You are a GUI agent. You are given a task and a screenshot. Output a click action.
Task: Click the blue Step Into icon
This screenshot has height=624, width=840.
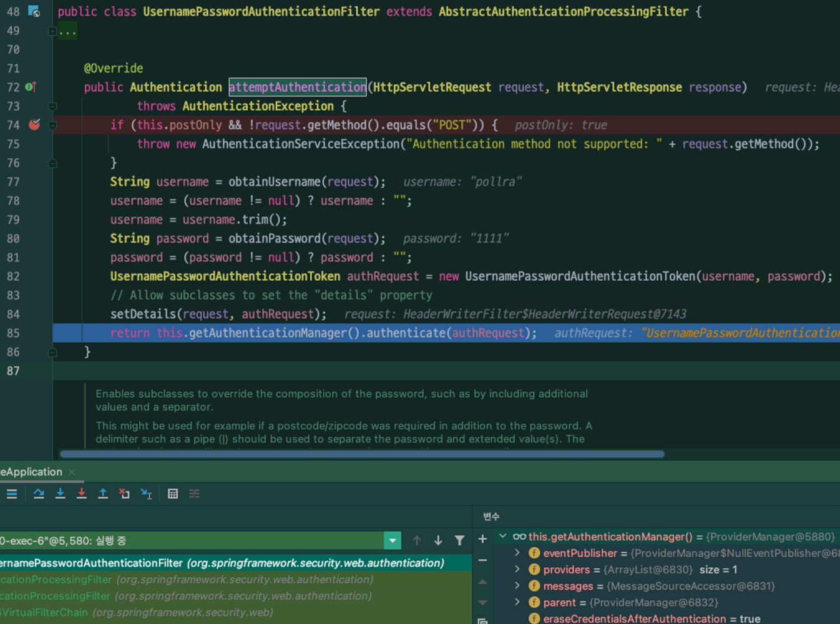(61, 494)
